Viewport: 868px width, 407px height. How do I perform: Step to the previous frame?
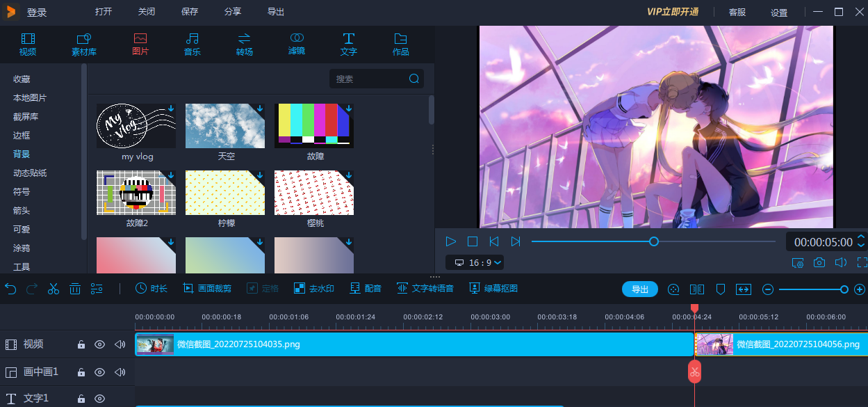point(494,241)
